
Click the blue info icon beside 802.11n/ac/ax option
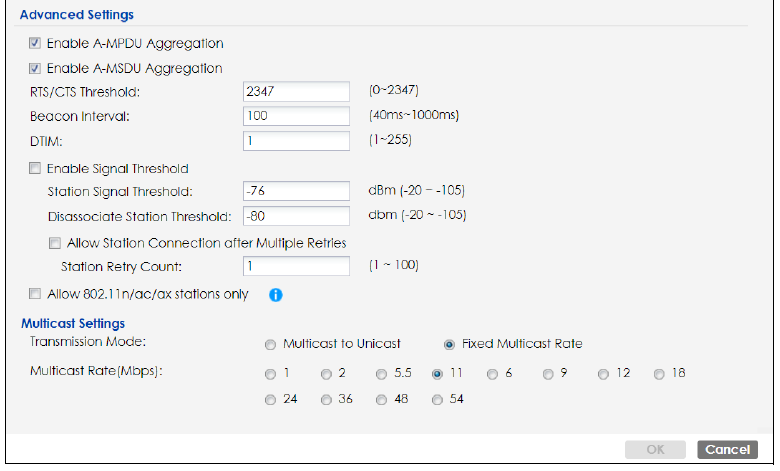(276, 295)
